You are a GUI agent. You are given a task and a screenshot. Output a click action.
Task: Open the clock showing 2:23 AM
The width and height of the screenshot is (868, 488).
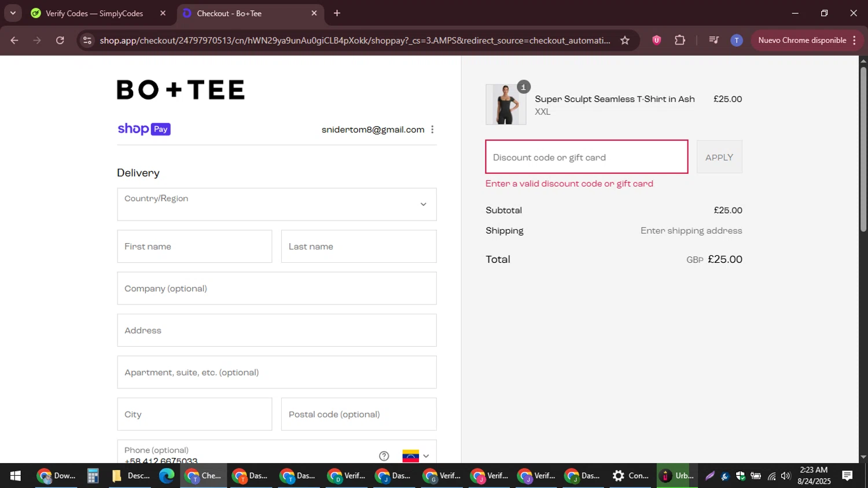pyautogui.click(x=814, y=476)
